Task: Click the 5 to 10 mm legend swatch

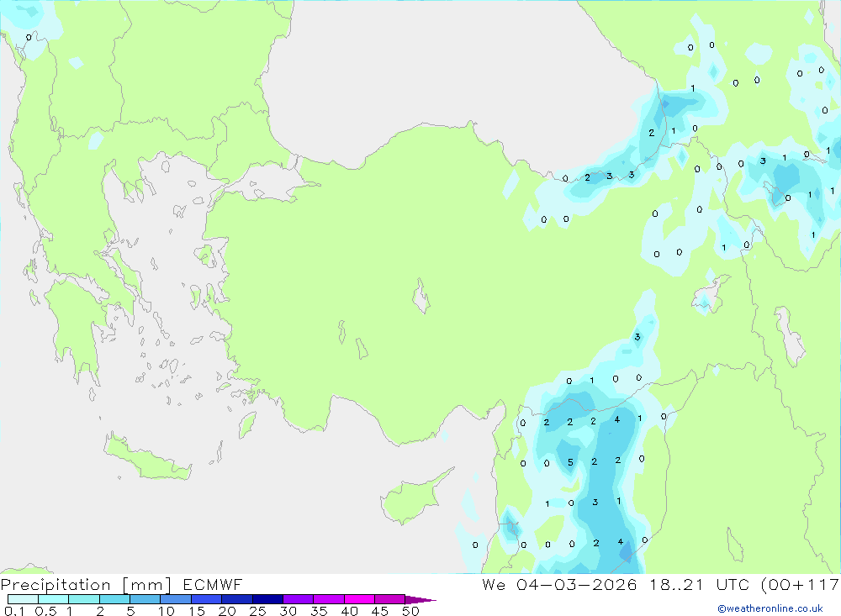Action: coord(145,599)
